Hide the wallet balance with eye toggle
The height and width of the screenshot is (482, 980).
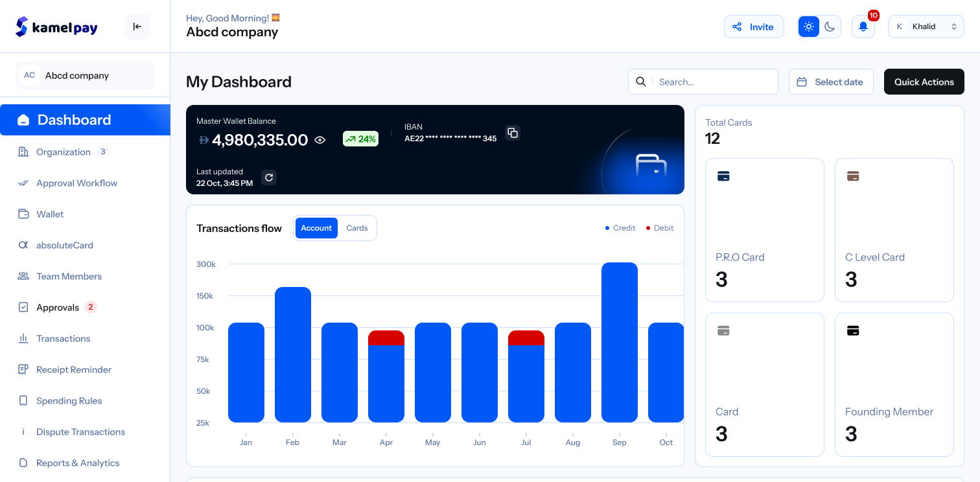pyautogui.click(x=320, y=139)
